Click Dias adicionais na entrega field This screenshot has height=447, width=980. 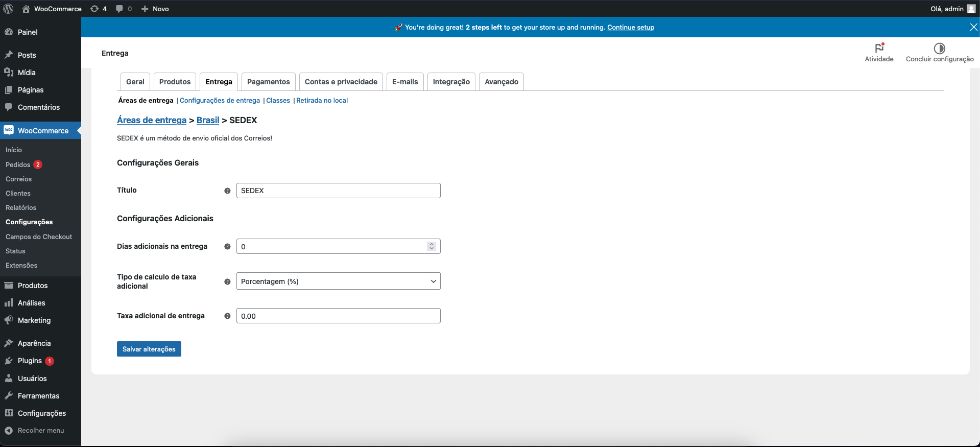338,246
